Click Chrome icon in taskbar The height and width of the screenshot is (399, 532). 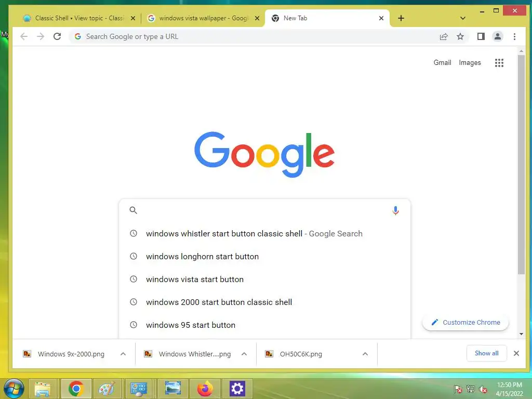(76, 389)
